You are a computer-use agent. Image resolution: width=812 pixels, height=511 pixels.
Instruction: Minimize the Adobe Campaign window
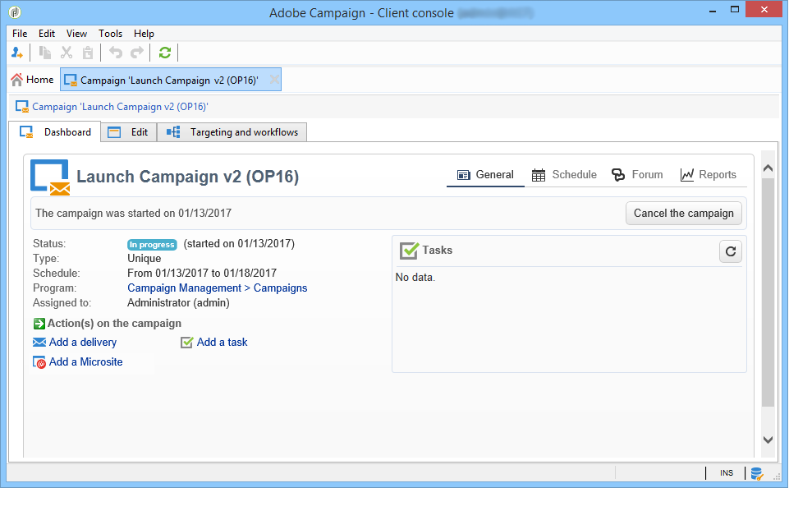click(712, 11)
